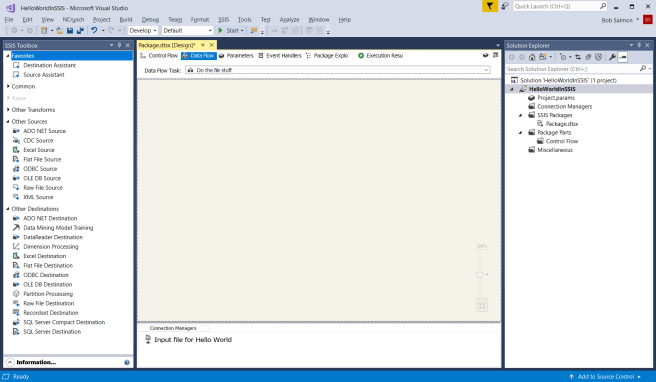The image size is (656, 382).
Task: Click the Solution Explorer search magnifier
Action: (x=643, y=69)
